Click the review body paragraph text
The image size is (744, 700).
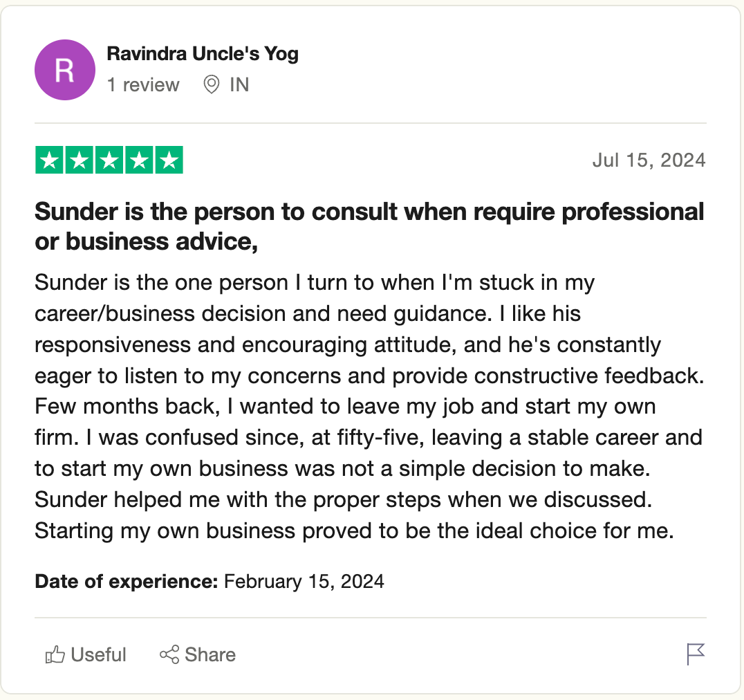[x=369, y=407]
